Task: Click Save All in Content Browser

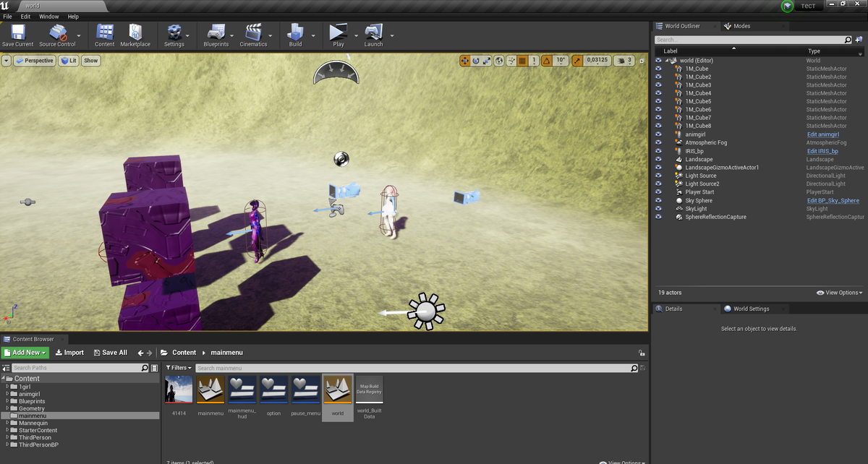Action: [x=111, y=353]
